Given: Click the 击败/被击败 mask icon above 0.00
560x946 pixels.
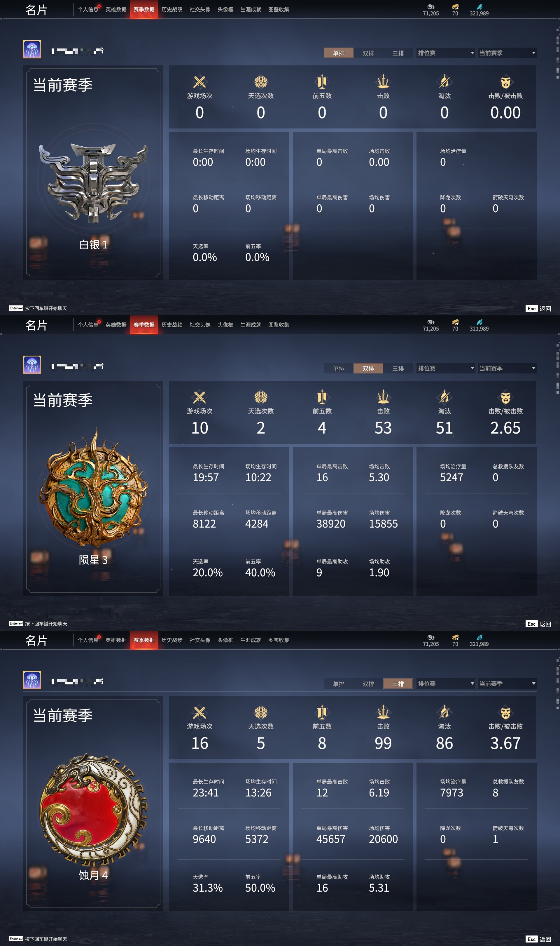Looking at the screenshot, I should 505,82.
